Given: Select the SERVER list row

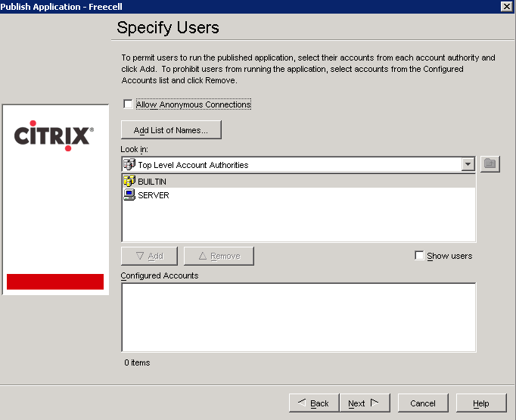Looking at the screenshot, I should coord(299,195).
